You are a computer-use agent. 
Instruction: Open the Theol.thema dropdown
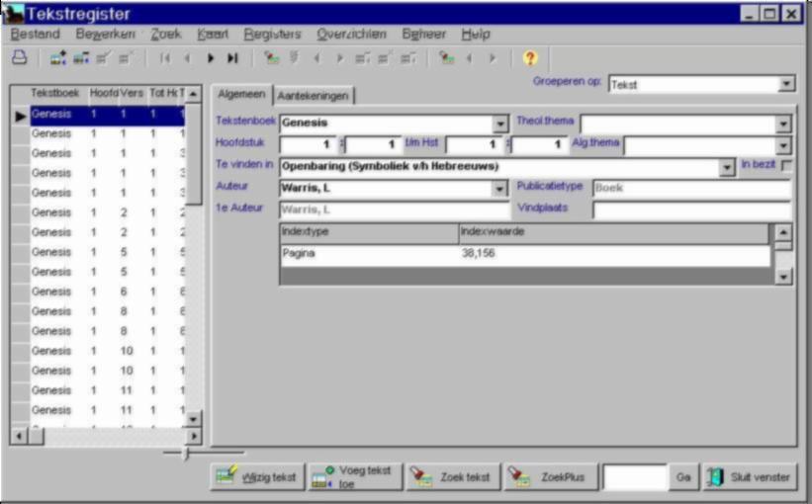click(783, 125)
